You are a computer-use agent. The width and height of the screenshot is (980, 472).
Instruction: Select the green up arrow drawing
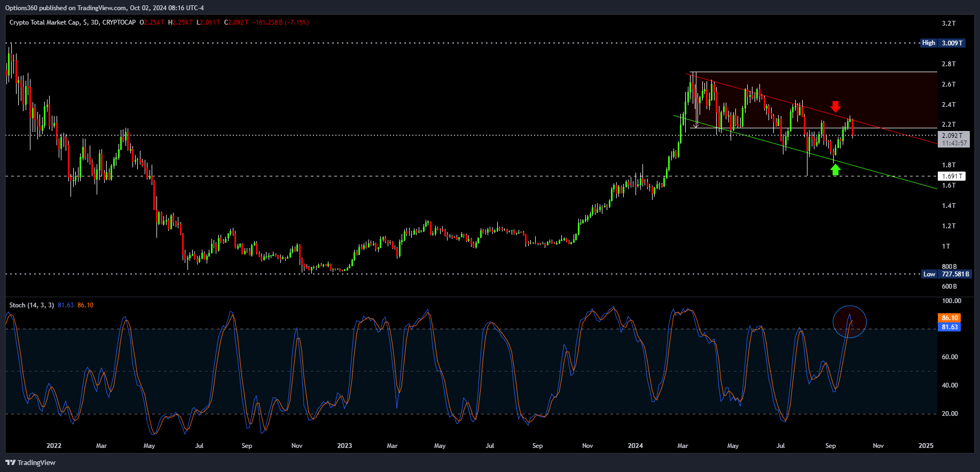(x=835, y=169)
